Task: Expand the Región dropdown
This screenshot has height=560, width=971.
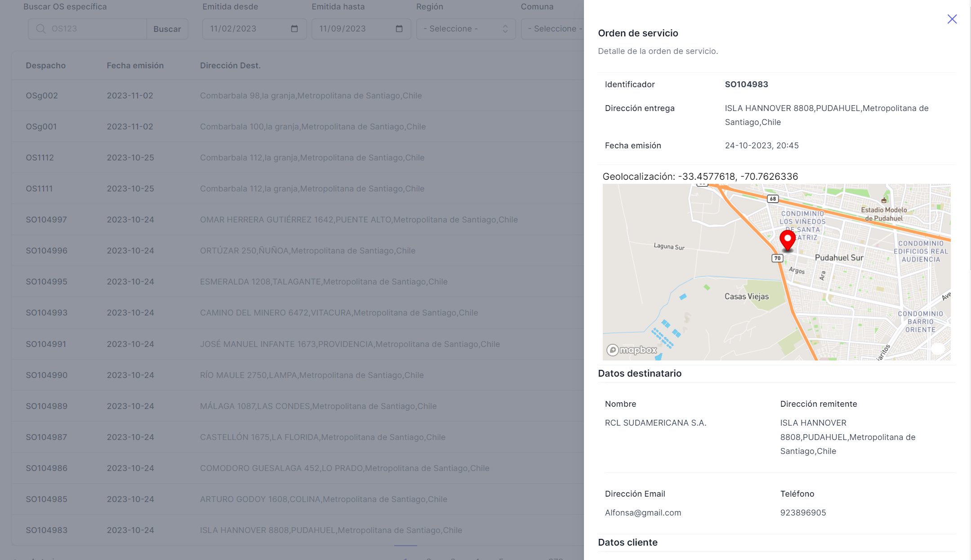Action: point(465,29)
